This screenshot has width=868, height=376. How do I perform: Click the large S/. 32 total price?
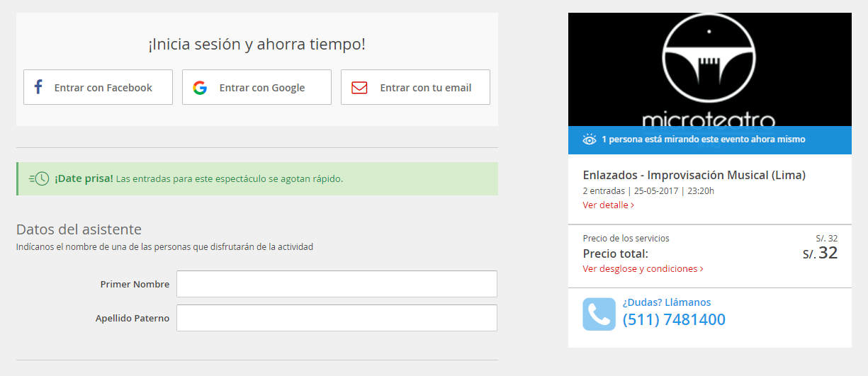(x=820, y=253)
